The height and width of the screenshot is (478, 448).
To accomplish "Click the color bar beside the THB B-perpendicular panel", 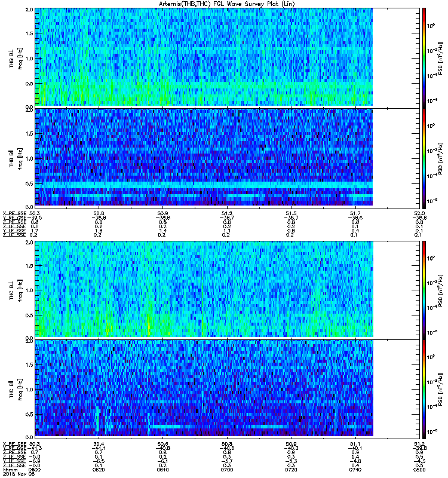I will coord(424,58).
